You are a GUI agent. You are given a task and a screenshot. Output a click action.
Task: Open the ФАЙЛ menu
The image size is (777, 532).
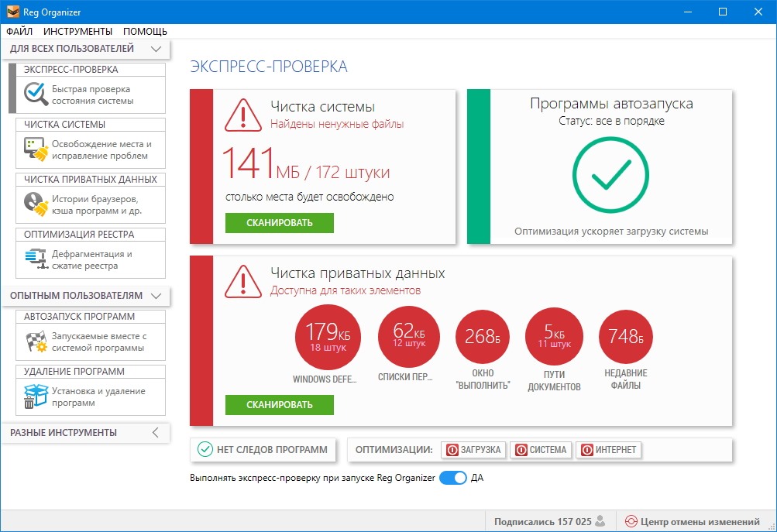(19, 32)
